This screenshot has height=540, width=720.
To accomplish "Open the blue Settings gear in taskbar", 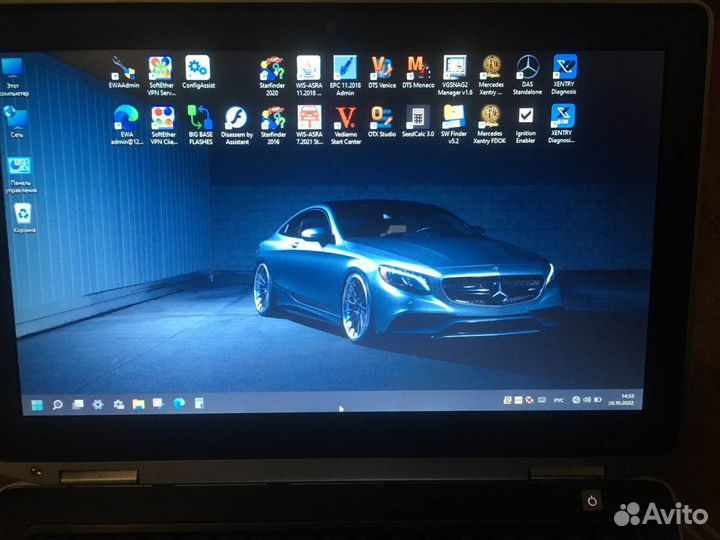I will pyautogui.click(x=98, y=405).
